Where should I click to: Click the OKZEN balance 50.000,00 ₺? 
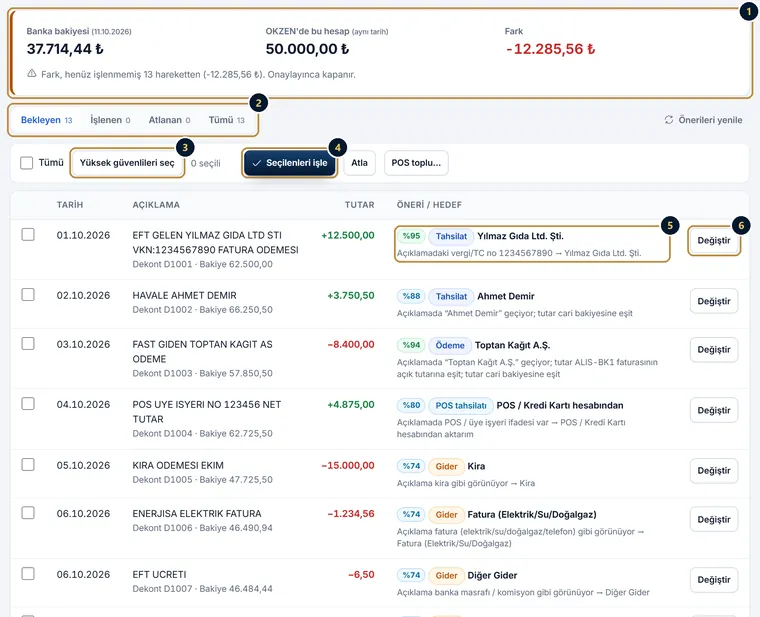pyautogui.click(x=307, y=49)
